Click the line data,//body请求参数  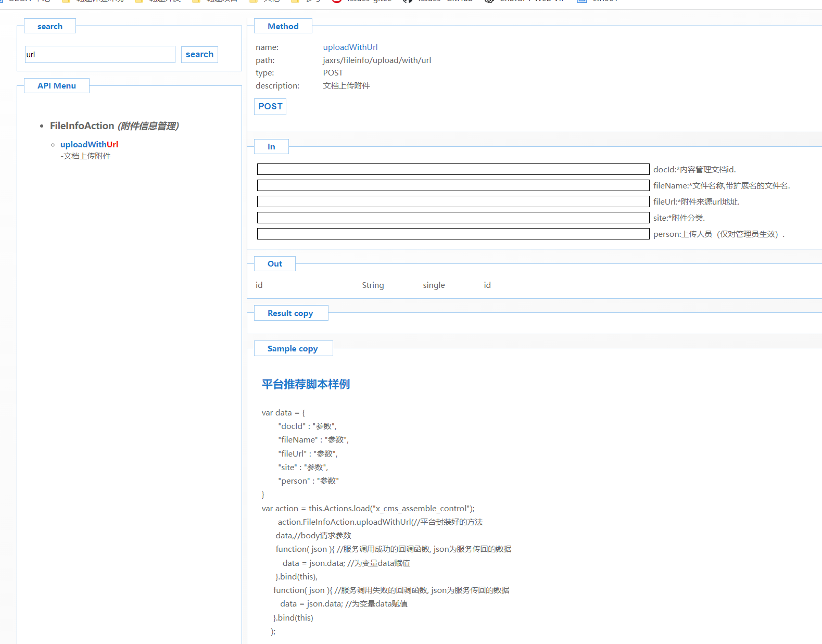[x=313, y=536]
